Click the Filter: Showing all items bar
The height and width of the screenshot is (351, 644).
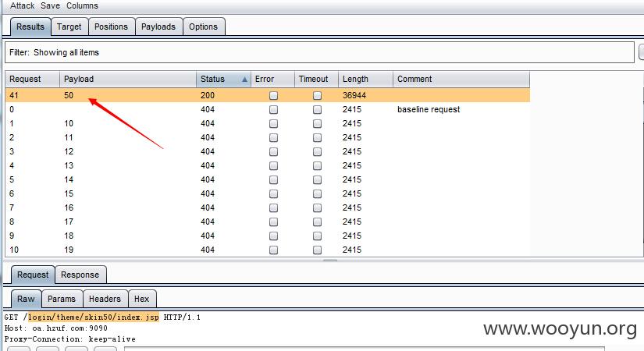point(319,52)
